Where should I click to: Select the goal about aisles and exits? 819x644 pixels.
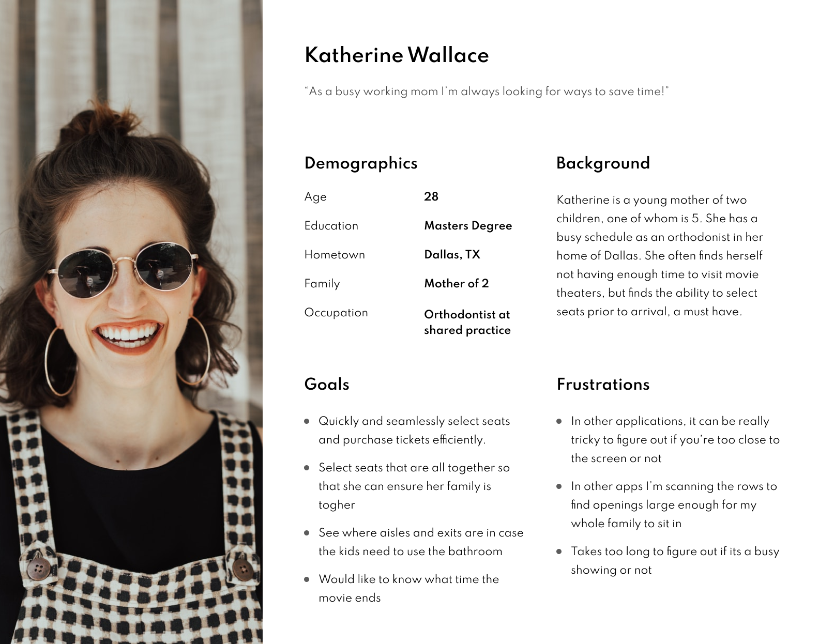click(x=420, y=542)
